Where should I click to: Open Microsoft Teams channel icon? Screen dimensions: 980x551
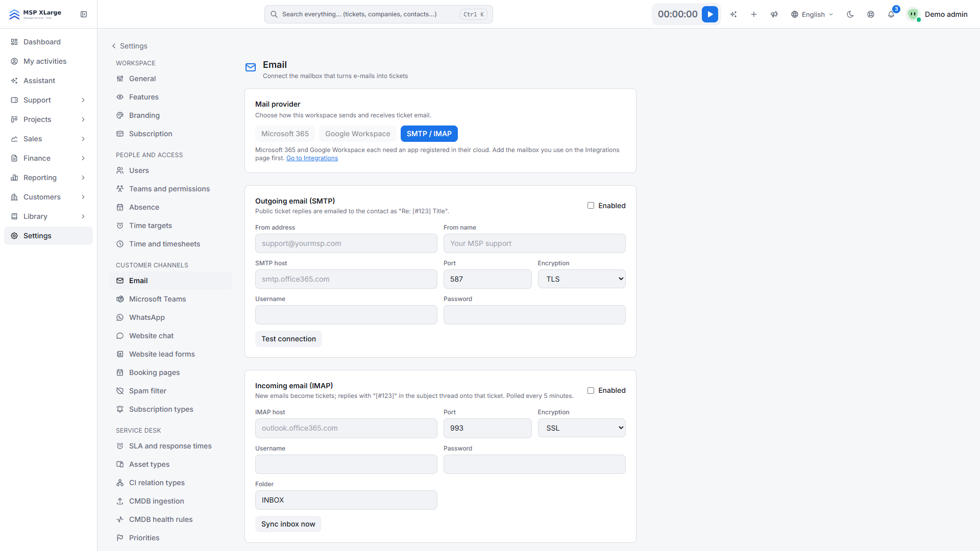[x=120, y=299]
